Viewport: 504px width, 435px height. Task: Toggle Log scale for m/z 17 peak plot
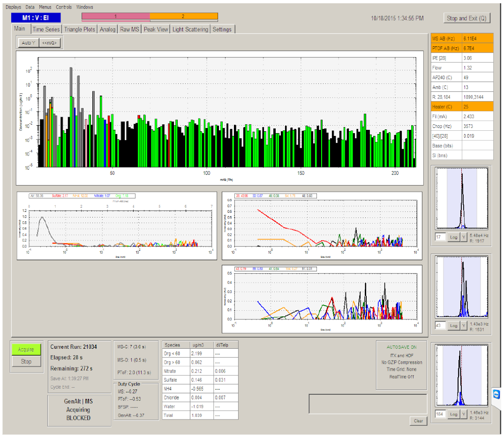453,237
